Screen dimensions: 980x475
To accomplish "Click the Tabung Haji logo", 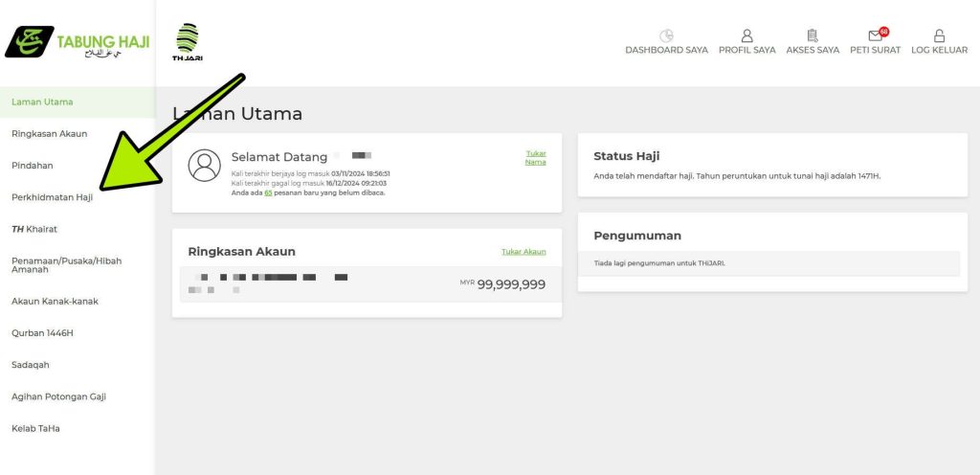I will pos(77,42).
